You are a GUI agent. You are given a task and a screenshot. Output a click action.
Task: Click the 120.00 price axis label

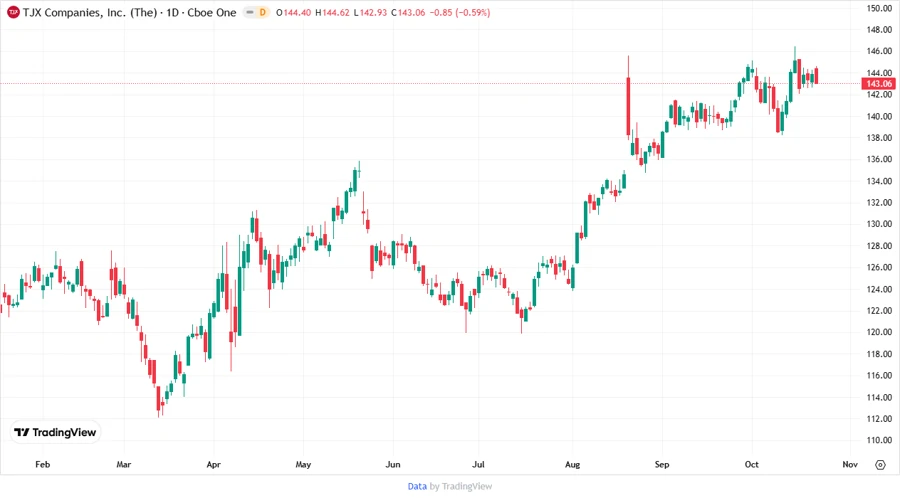pos(879,332)
